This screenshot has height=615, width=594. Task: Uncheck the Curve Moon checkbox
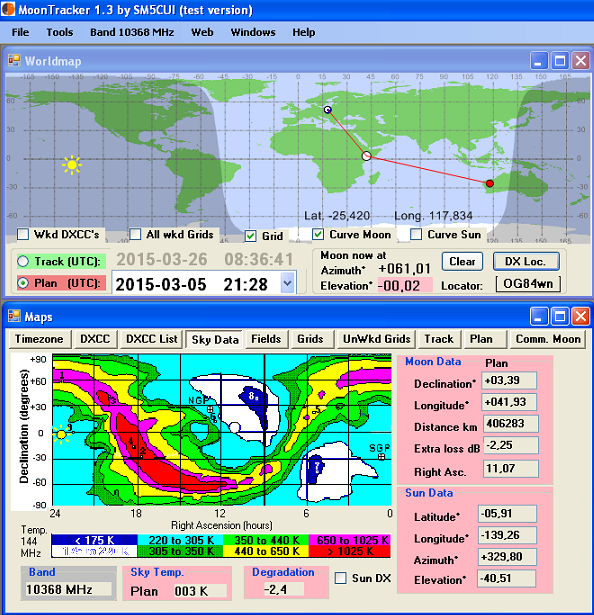(x=318, y=234)
